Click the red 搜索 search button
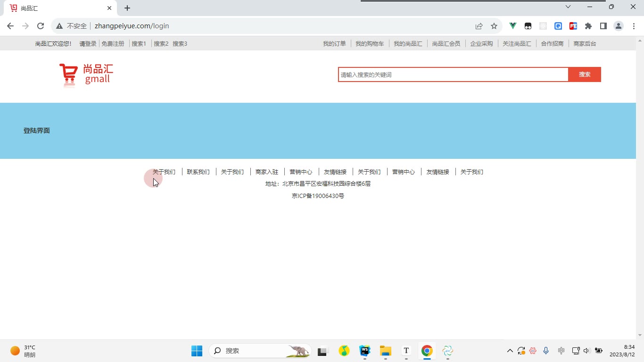 (585, 74)
